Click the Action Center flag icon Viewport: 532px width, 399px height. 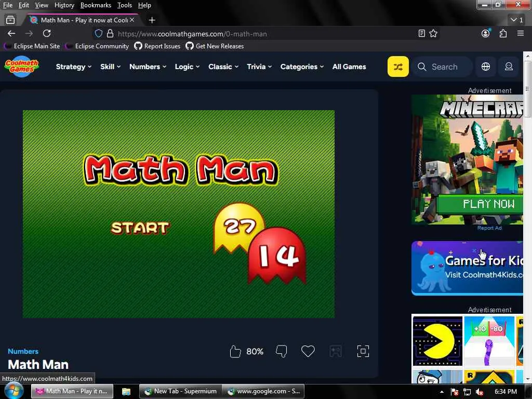coord(455,392)
